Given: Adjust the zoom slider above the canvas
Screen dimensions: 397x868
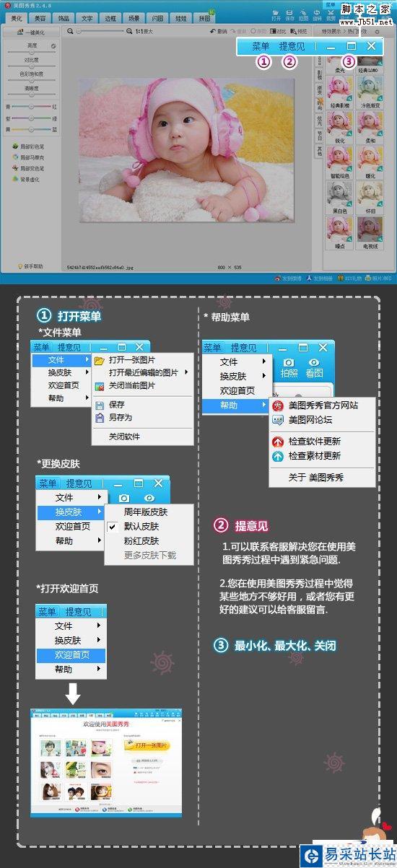Looking at the screenshot, I should (101, 32).
